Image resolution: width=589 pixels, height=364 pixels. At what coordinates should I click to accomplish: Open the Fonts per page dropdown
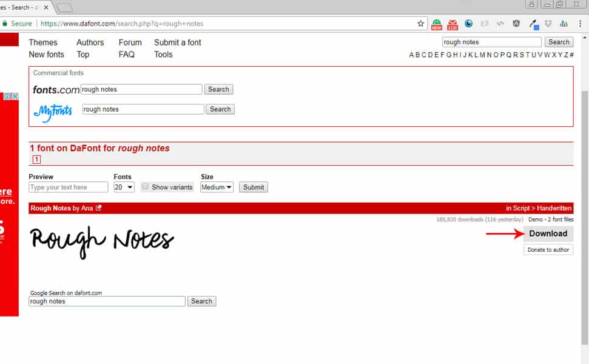[x=124, y=187]
